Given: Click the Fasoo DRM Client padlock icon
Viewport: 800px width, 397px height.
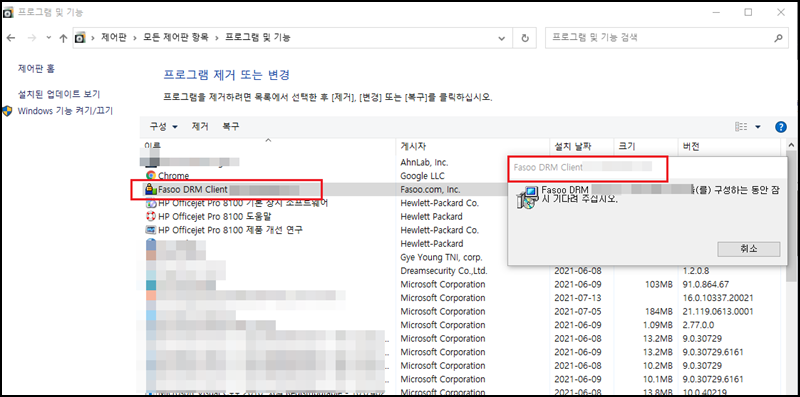Looking at the screenshot, I should point(151,189).
